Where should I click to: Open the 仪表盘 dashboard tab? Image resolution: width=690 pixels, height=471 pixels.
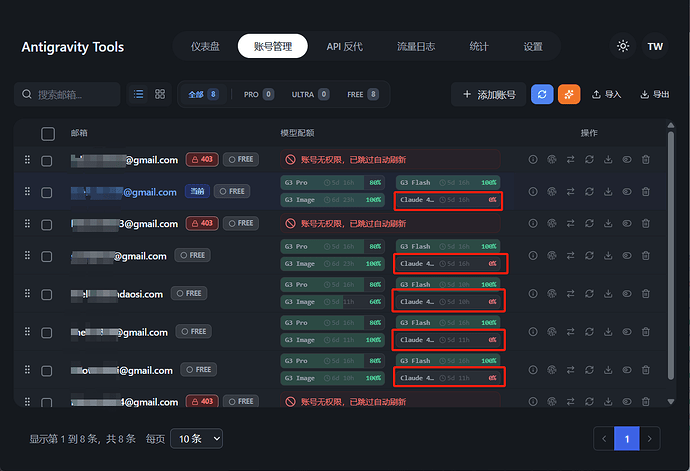click(x=205, y=46)
